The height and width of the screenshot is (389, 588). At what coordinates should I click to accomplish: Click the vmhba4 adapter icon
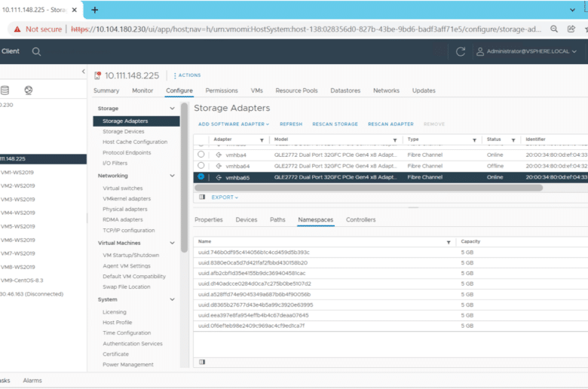219,155
